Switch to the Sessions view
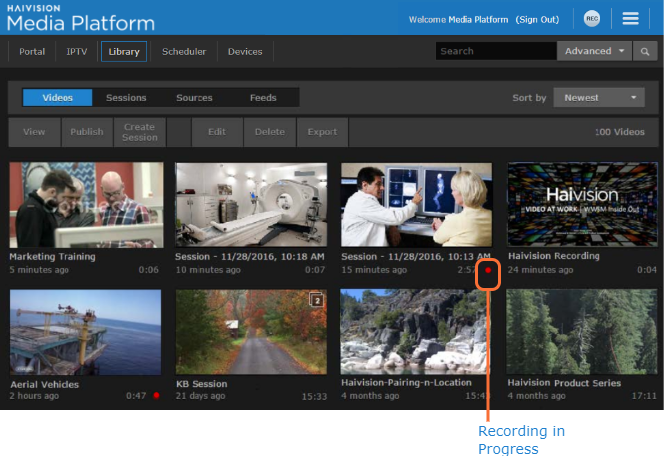This screenshot has width=665, height=456. pos(126,97)
